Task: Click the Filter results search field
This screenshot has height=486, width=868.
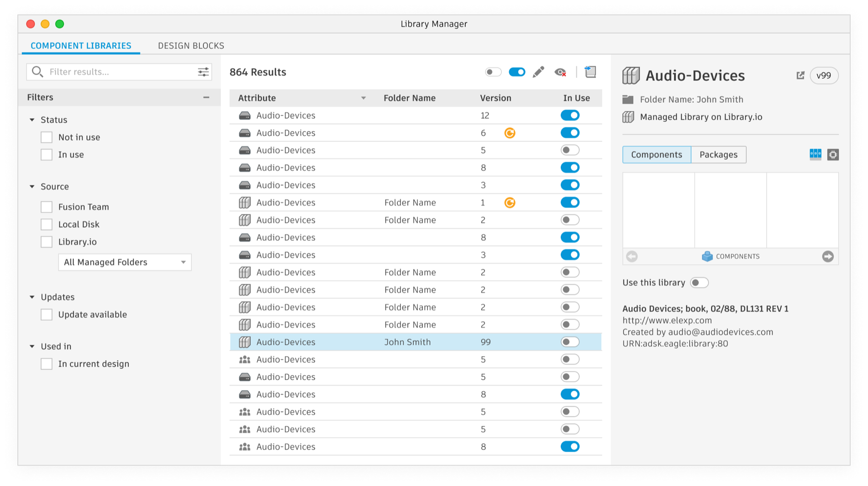Action: [x=119, y=72]
